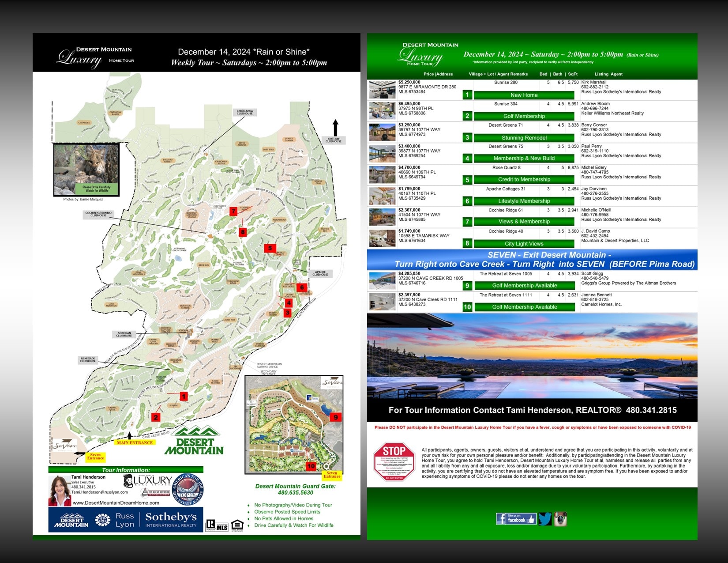Open the www.DesertMountainDreamHome.com link
This screenshot has height=563, width=728.
click(116, 503)
